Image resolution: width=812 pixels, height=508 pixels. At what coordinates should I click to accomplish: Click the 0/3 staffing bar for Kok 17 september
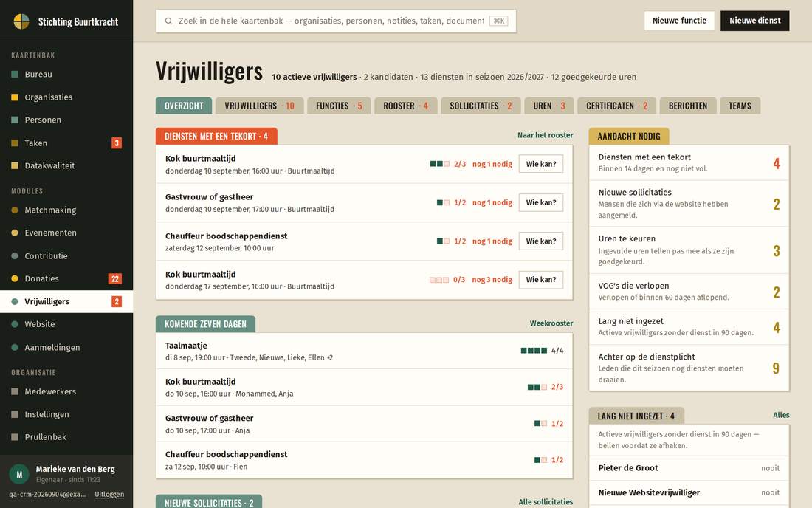pyautogui.click(x=439, y=280)
